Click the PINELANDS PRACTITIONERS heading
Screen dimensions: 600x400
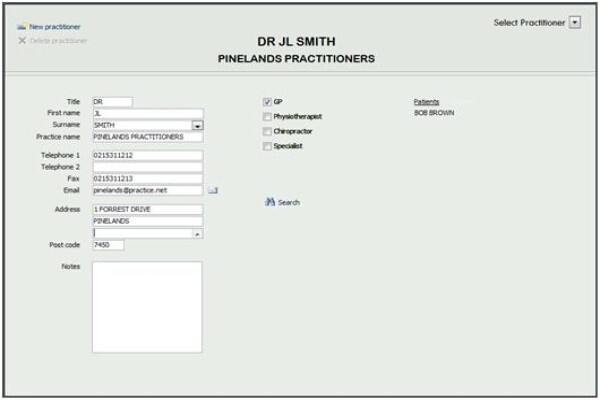pyautogui.click(x=296, y=59)
